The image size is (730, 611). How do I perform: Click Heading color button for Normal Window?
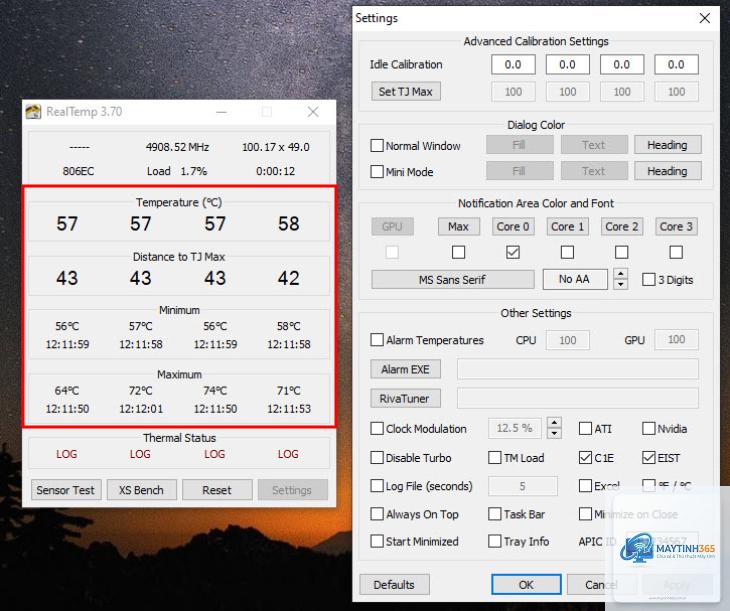tap(668, 145)
